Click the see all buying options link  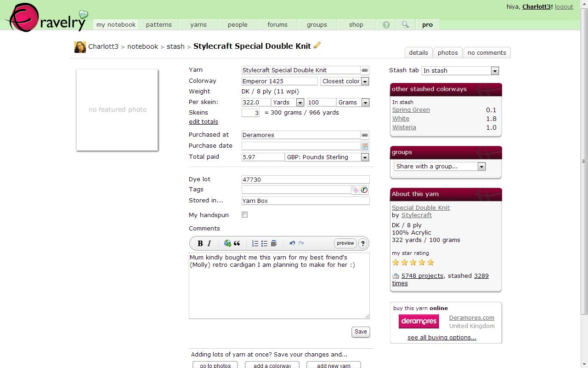point(442,338)
